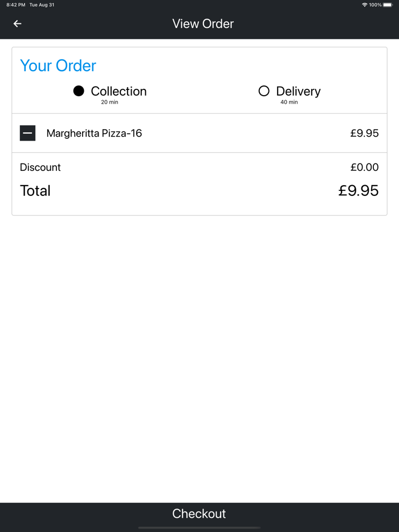The width and height of the screenshot is (399, 532).
Task: Tap the £9.95 item price
Action: 364,133
